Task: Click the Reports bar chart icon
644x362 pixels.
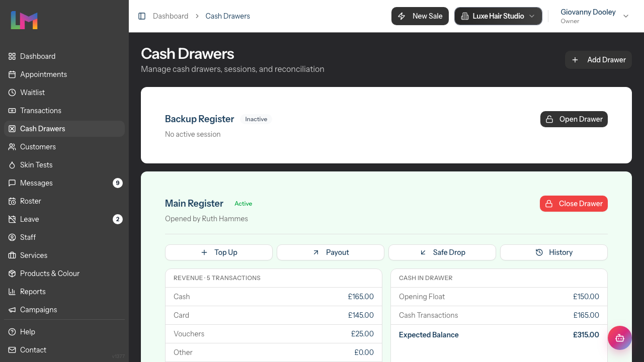Action: (x=12, y=292)
